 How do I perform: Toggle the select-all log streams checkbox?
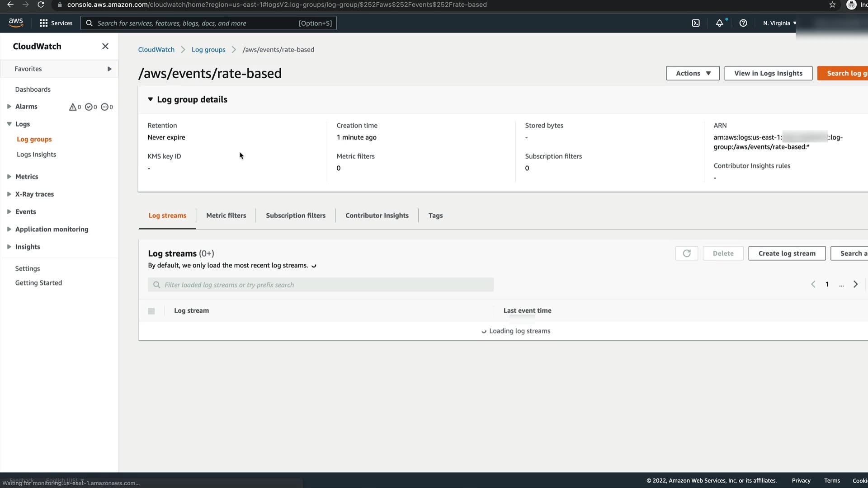pos(151,311)
